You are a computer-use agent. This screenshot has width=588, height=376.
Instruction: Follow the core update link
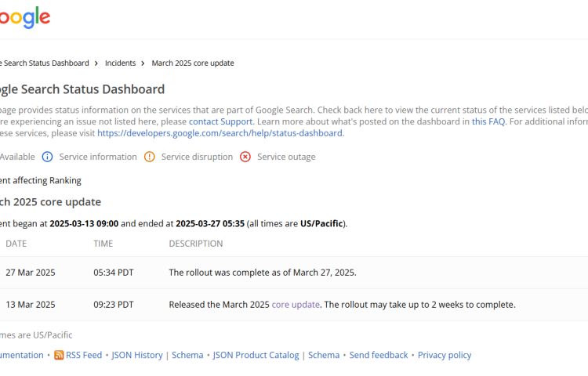[x=296, y=305]
